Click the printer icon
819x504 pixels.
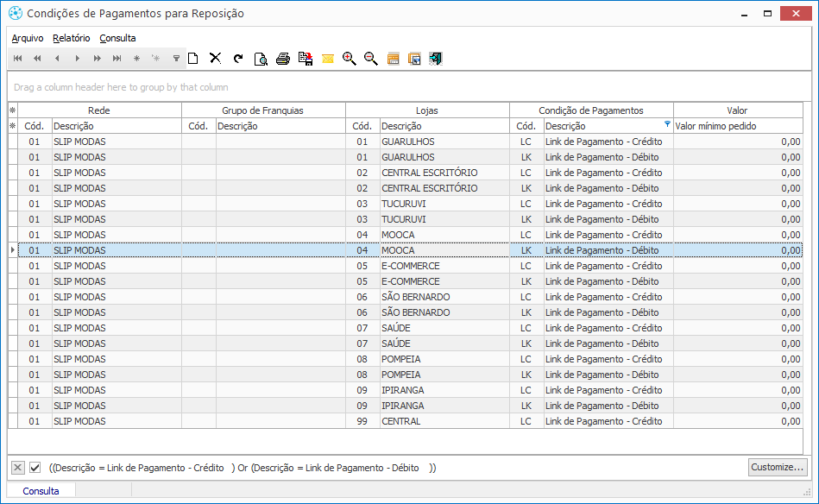coord(283,59)
